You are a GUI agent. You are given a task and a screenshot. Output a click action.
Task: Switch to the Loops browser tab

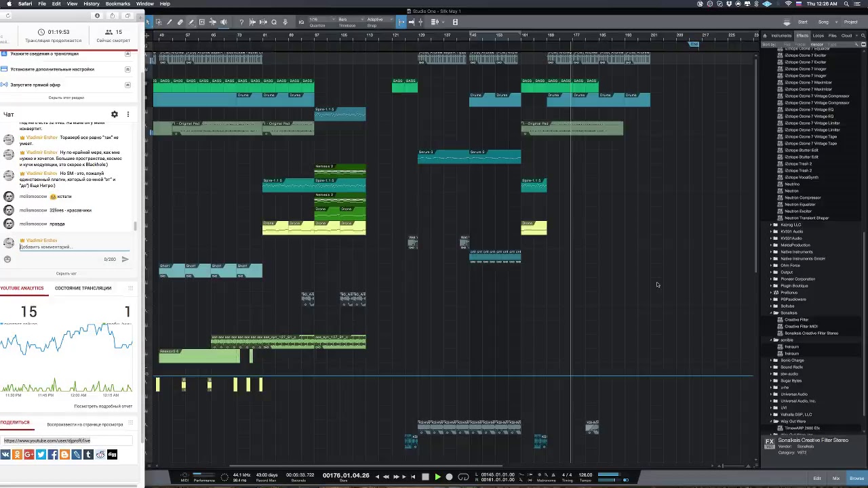click(x=818, y=35)
